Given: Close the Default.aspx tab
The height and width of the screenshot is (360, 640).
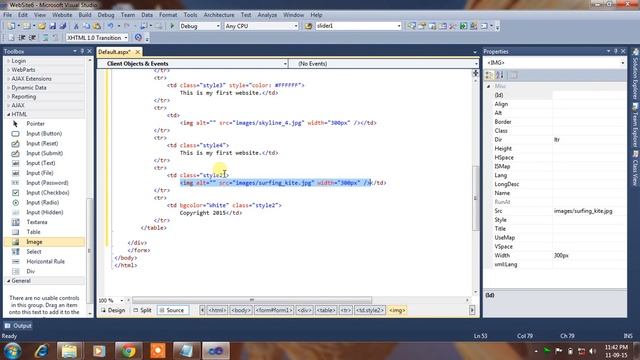Looking at the screenshot, I should (x=138, y=52).
